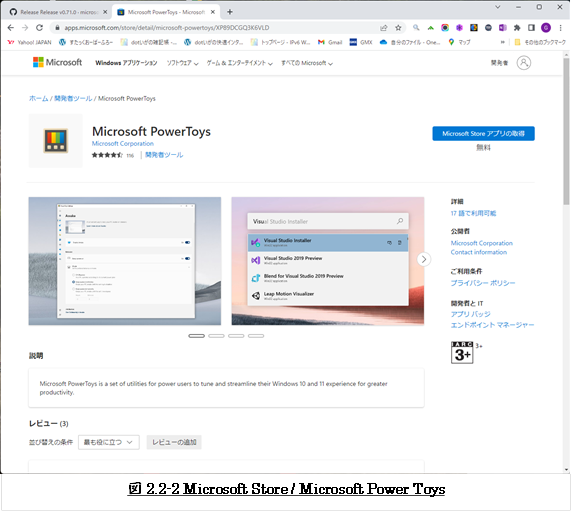Open the Contact information link
Viewport: 571px width, 511px height.
coord(479,252)
